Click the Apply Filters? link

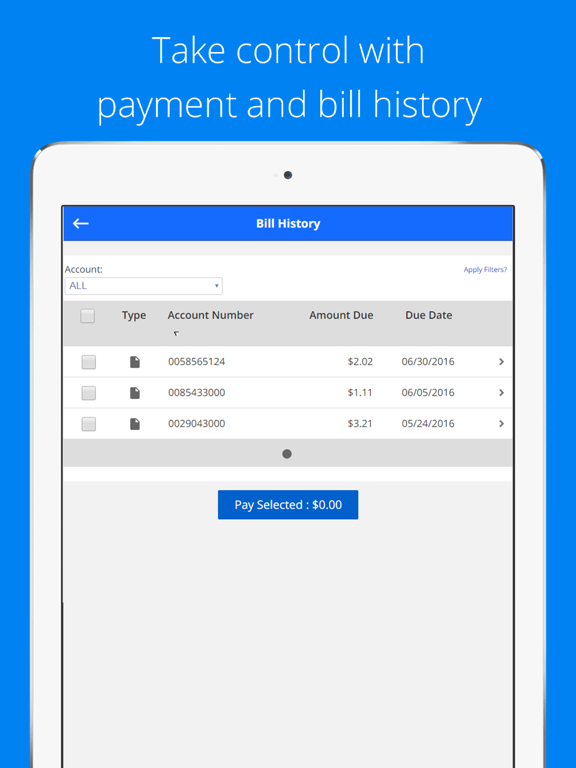tap(485, 270)
